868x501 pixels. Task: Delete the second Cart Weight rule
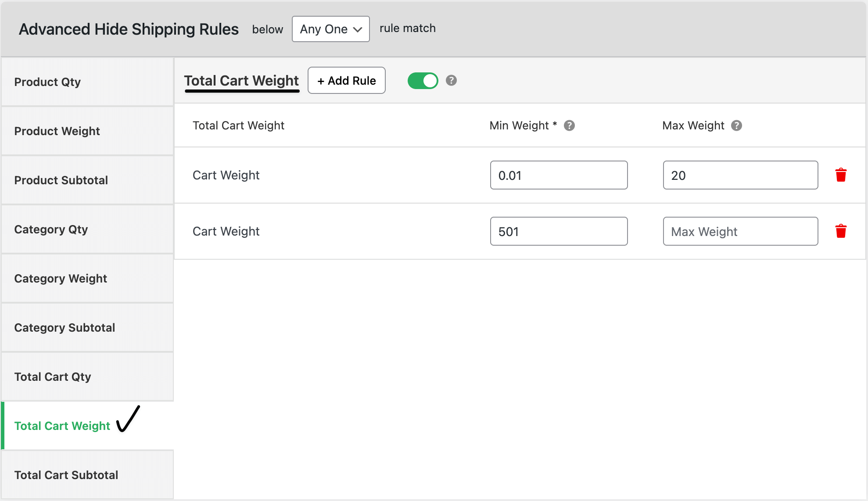coord(841,230)
